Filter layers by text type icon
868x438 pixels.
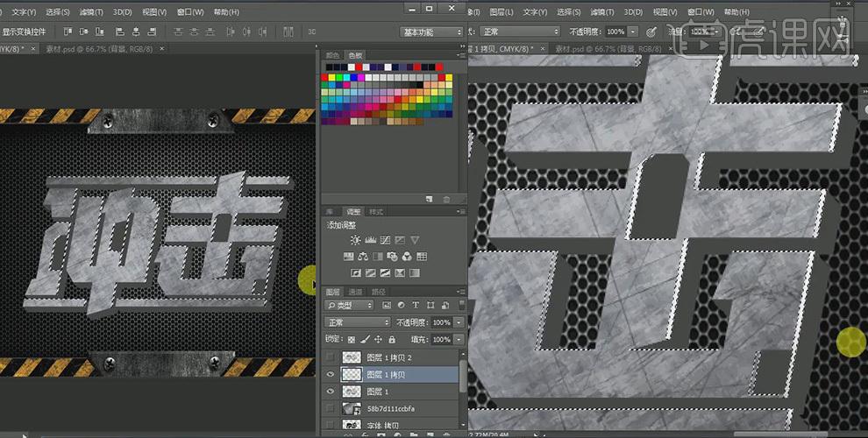click(415, 305)
